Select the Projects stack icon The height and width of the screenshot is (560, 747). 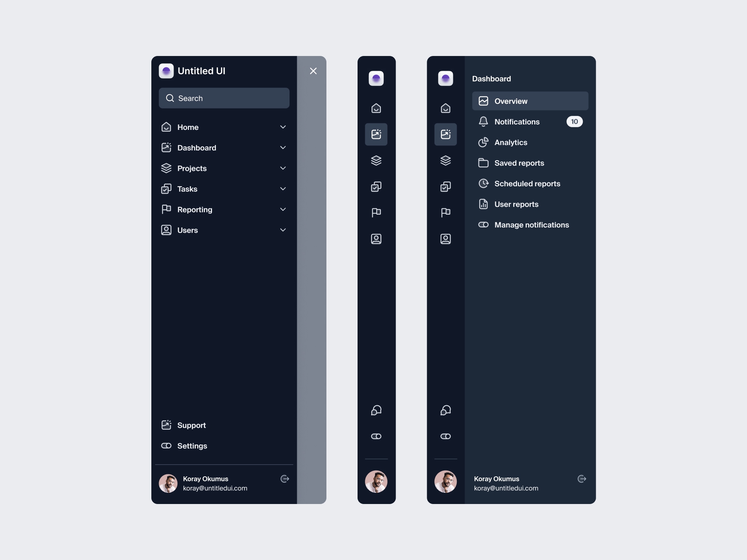click(167, 168)
